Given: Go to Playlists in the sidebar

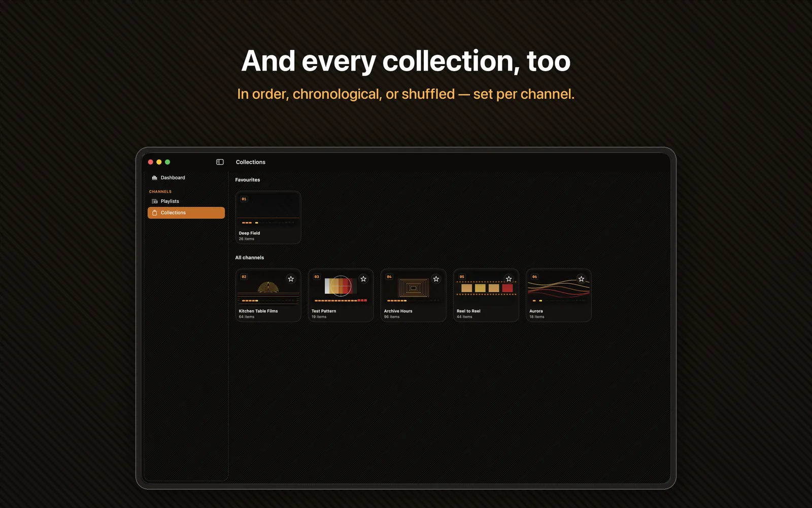Looking at the screenshot, I should pos(186,201).
